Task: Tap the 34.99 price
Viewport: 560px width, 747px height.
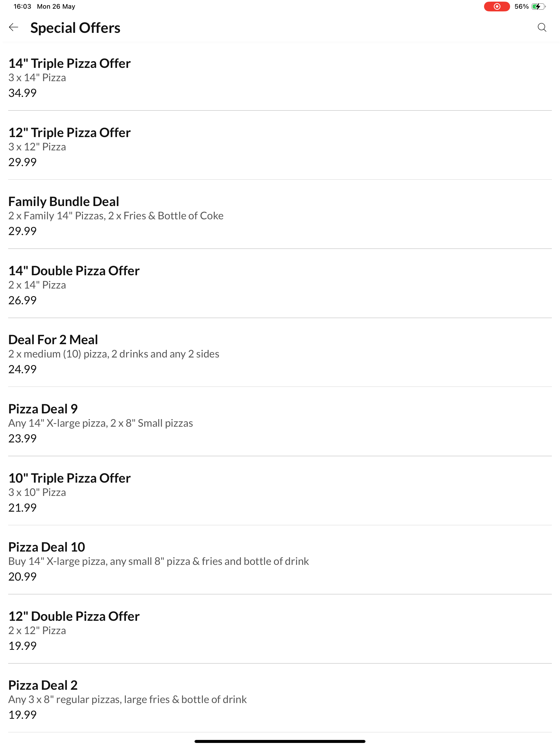Action: point(22,93)
